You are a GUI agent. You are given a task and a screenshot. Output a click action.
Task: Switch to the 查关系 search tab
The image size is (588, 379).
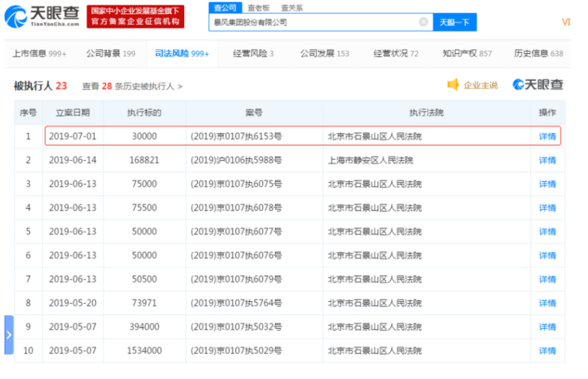(291, 8)
